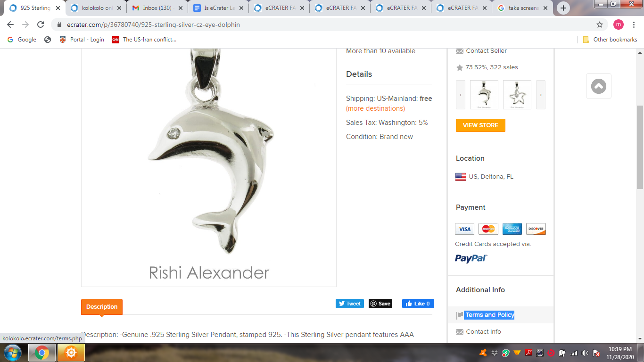Open Chrome from the Windows taskbar
644x362 pixels.
coord(42,353)
